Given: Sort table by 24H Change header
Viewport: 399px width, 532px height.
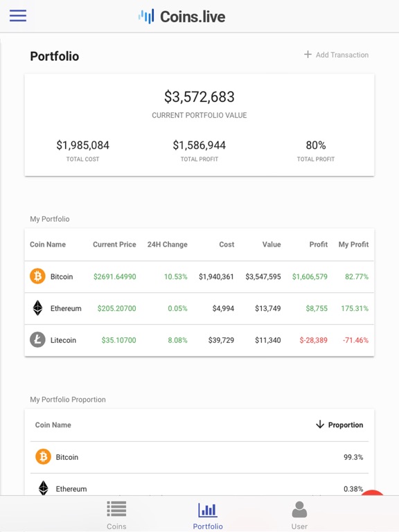Looking at the screenshot, I should 167,245.
